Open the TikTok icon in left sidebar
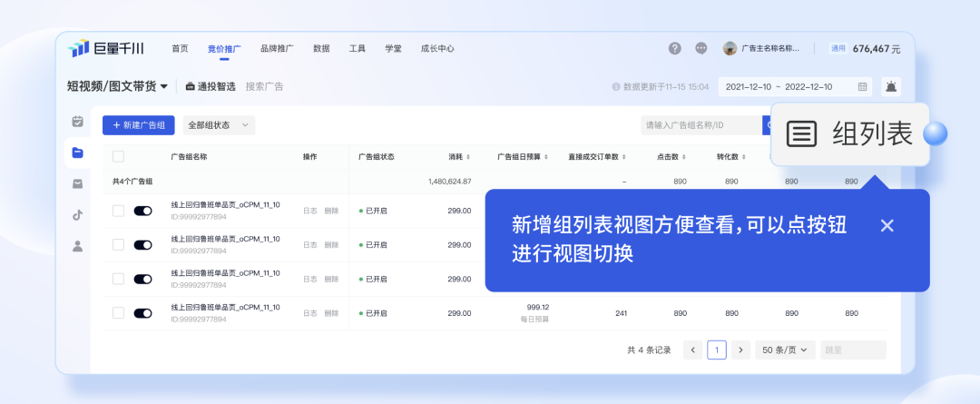Viewport: 980px width, 404px height. pyautogui.click(x=78, y=215)
